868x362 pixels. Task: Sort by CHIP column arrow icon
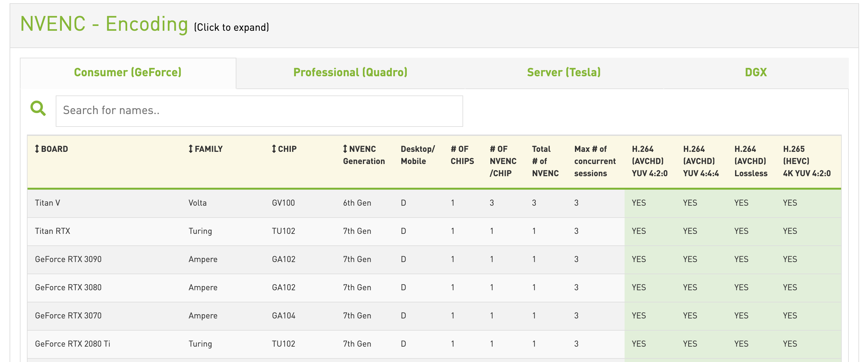point(274,149)
